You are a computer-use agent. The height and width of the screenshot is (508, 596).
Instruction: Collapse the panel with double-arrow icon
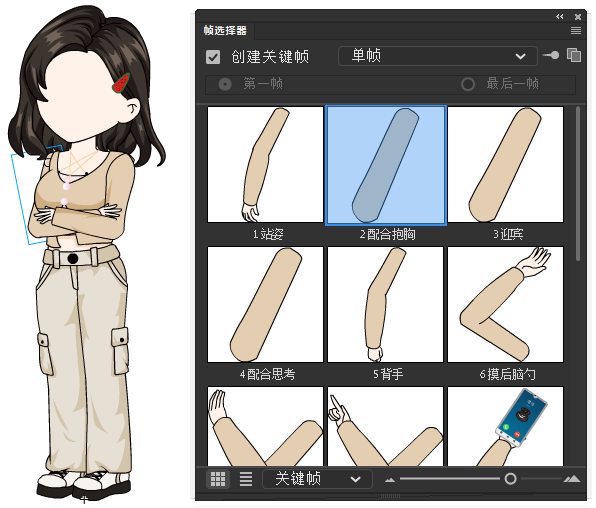[560, 17]
